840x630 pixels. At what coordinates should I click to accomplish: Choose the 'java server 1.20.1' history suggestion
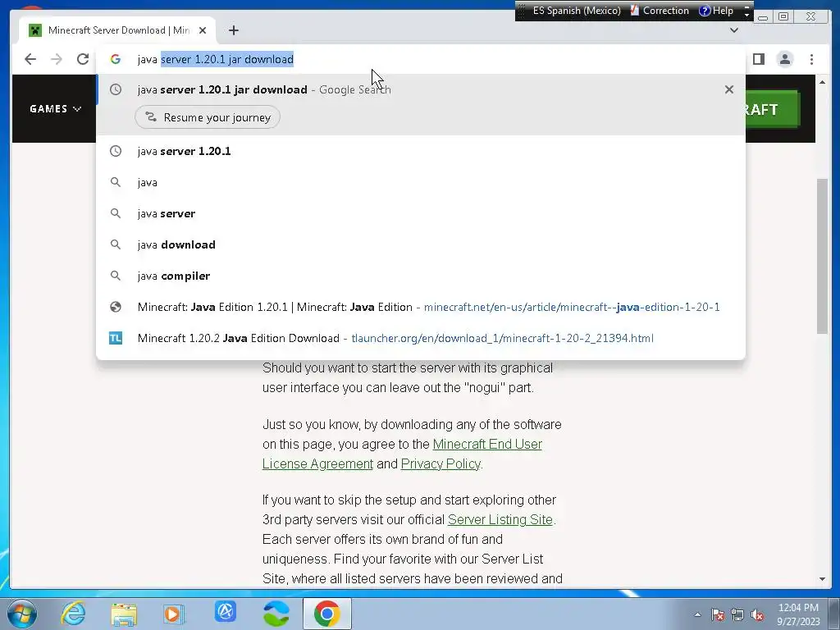[x=421, y=151]
